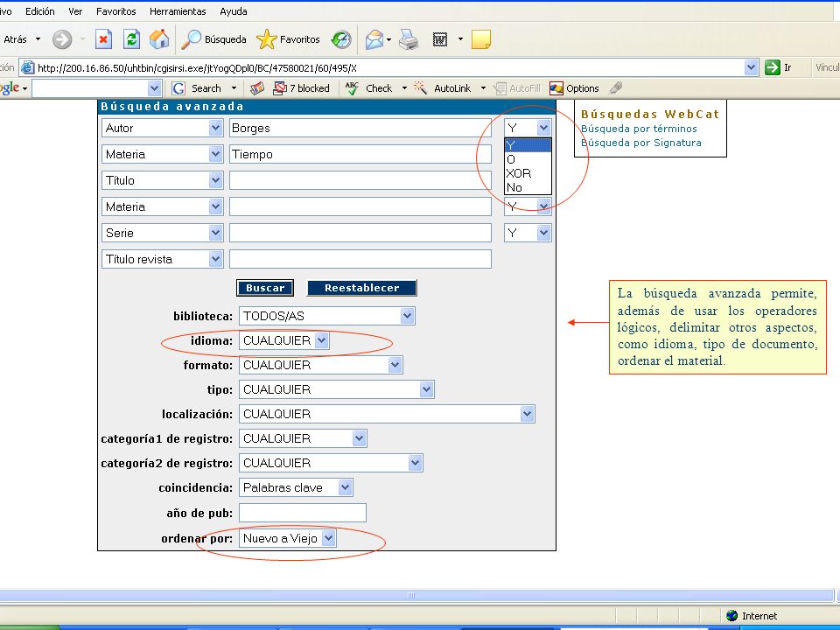Screen dimensions: 840x630
Task: Click the empty Título search field
Action: 360,180
